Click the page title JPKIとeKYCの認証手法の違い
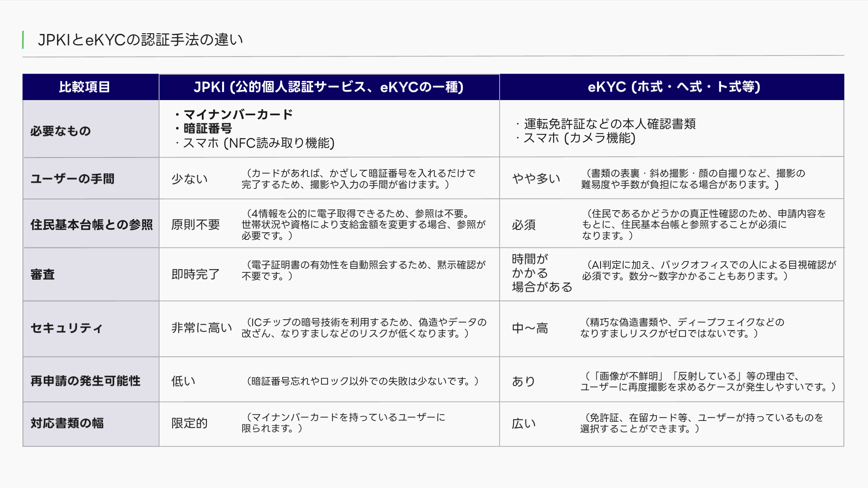Image resolution: width=868 pixels, height=488 pixels. pyautogui.click(x=140, y=39)
